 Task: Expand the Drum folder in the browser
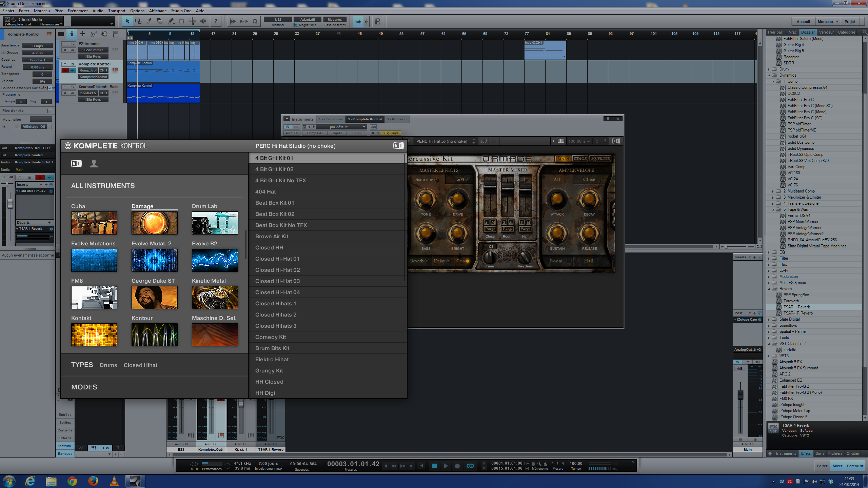point(769,69)
